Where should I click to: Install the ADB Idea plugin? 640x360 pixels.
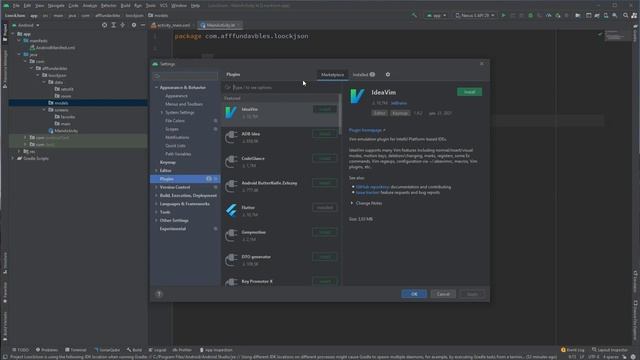tap(325, 134)
